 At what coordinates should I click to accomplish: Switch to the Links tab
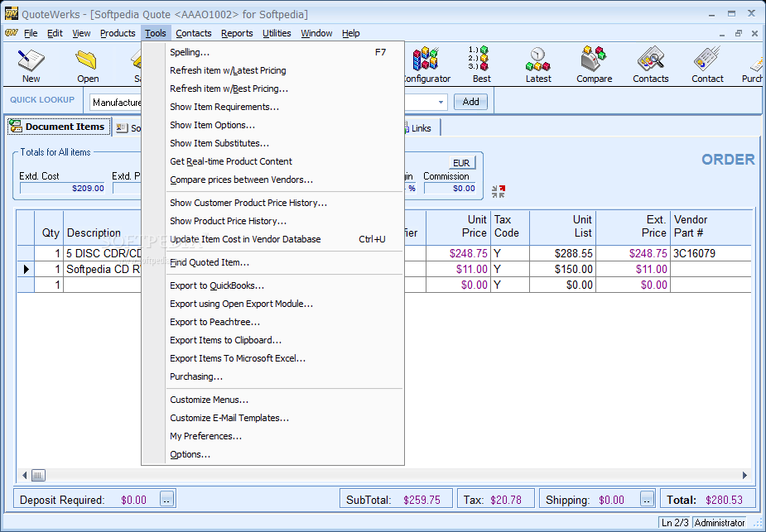point(420,128)
